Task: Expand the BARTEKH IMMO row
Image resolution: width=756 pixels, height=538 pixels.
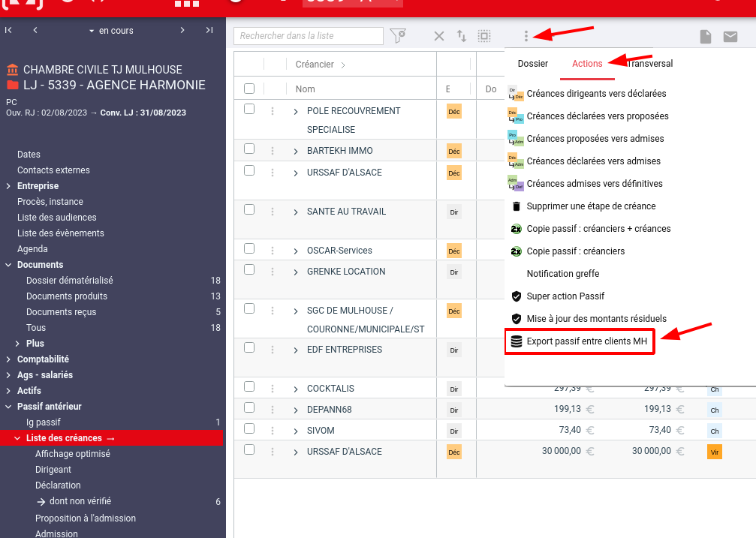Action: pos(296,152)
